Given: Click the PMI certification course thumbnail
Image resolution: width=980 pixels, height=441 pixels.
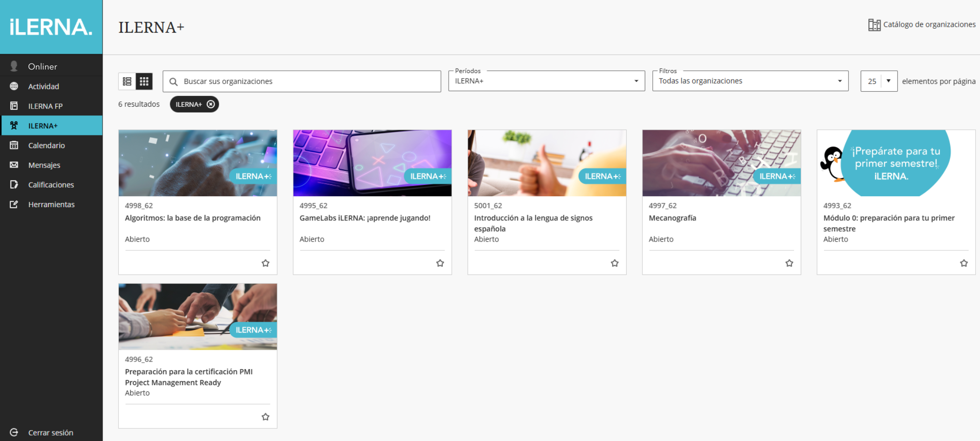Looking at the screenshot, I should coord(198,317).
